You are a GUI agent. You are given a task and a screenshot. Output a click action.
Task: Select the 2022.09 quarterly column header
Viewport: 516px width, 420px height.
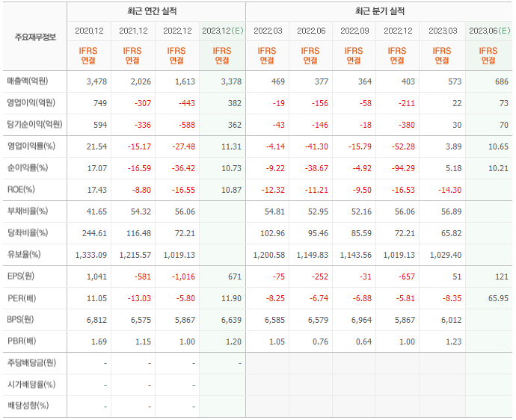354,31
